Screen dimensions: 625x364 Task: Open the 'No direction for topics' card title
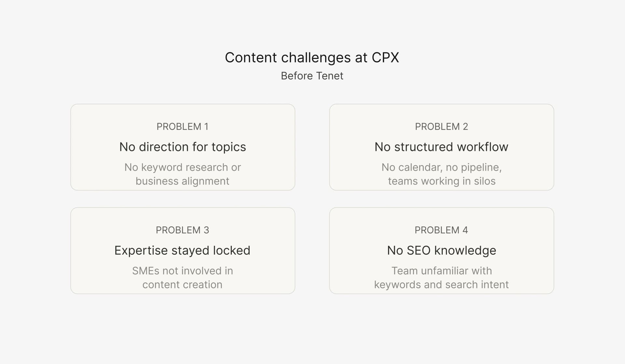[x=183, y=147]
